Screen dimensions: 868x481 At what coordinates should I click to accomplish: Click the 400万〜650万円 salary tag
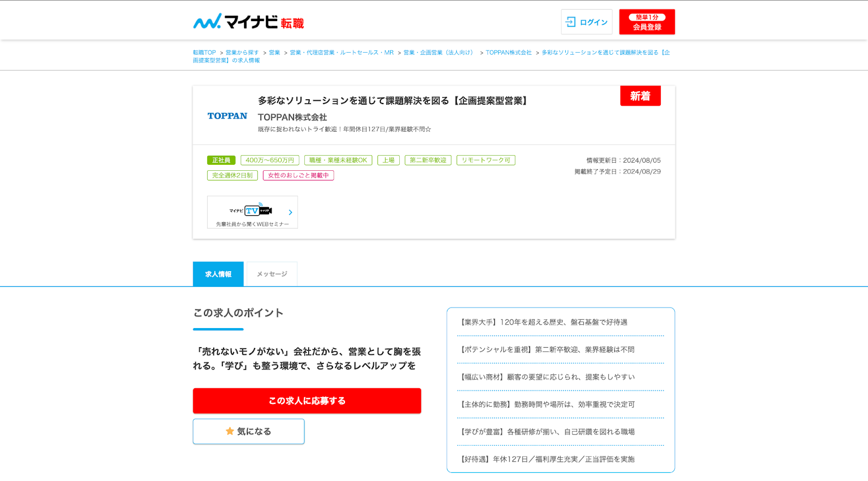click(x=270, y=161)
